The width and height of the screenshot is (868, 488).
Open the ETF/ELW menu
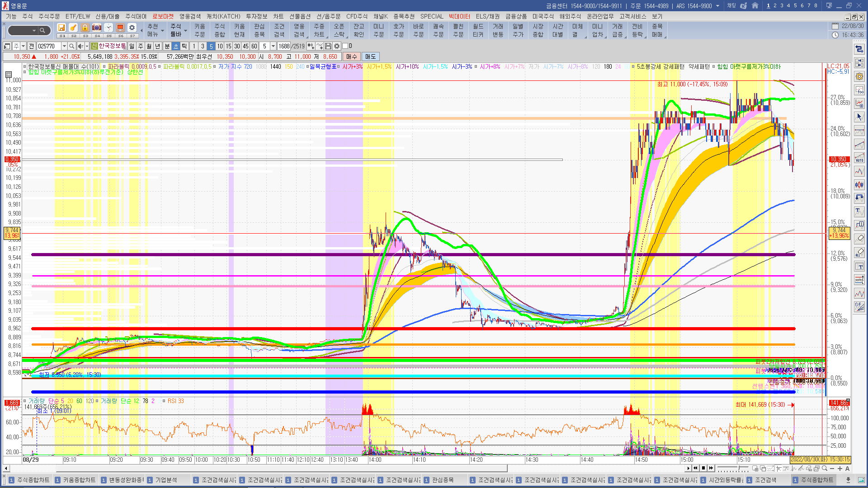tap(78, 16)
